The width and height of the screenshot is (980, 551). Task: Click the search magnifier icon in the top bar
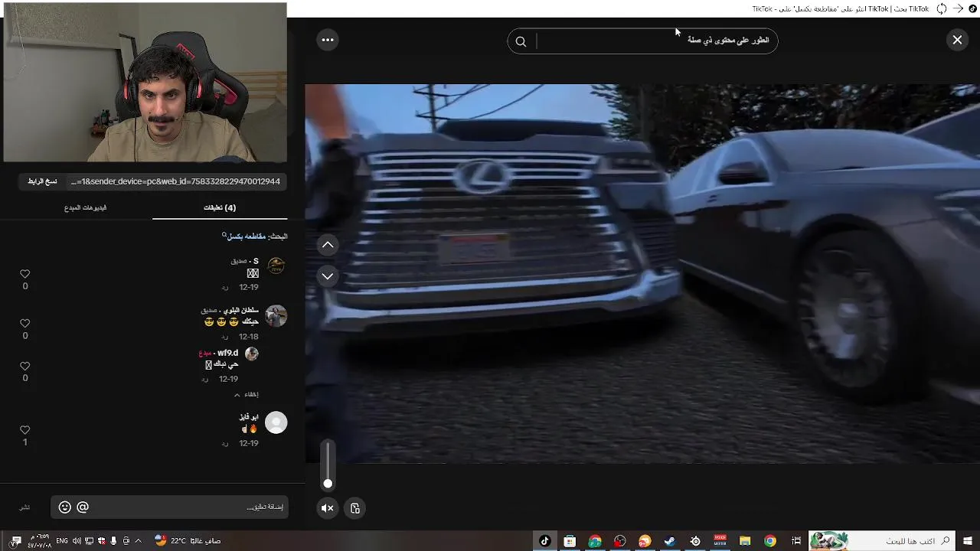pos(521,41)
